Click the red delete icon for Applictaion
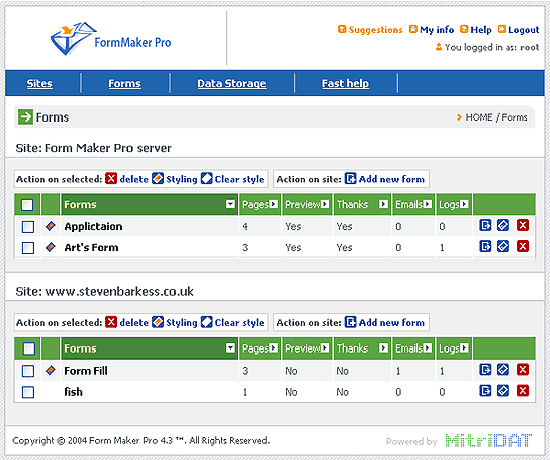Screen dimensions: 550x460 [523, 225]
